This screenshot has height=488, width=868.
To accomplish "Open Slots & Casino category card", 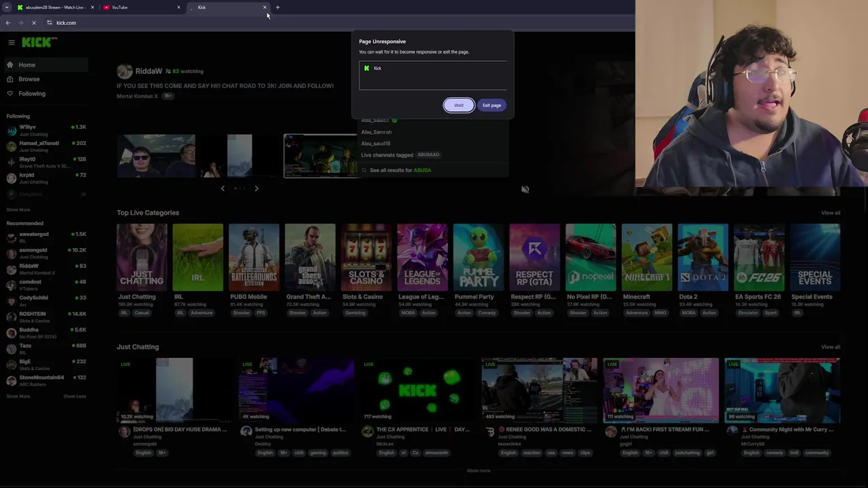I will coord(366,258).
